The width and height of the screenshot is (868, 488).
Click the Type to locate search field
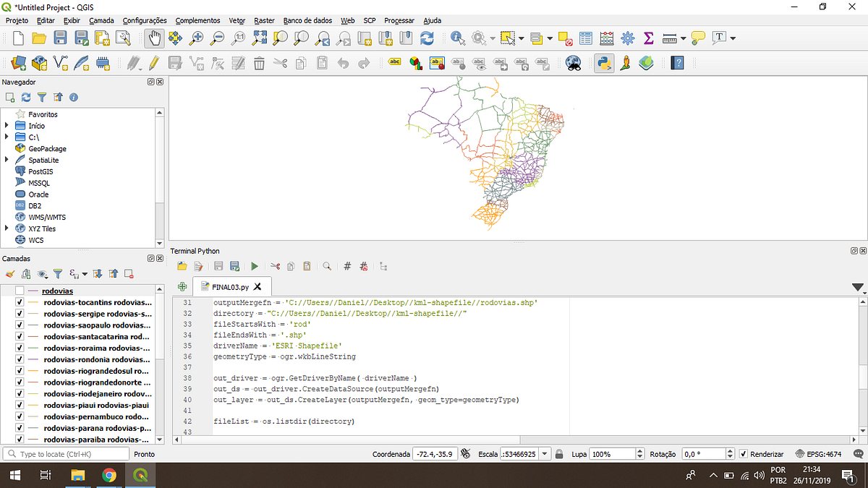65,453
